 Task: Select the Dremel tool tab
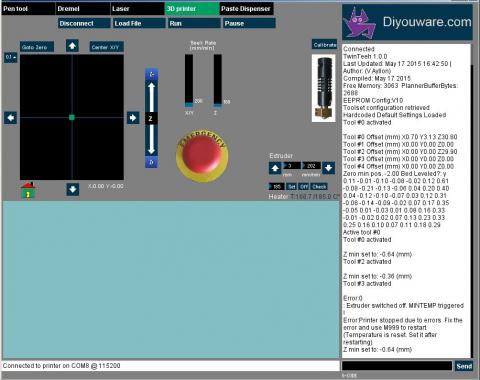click(x=83, y=9)
